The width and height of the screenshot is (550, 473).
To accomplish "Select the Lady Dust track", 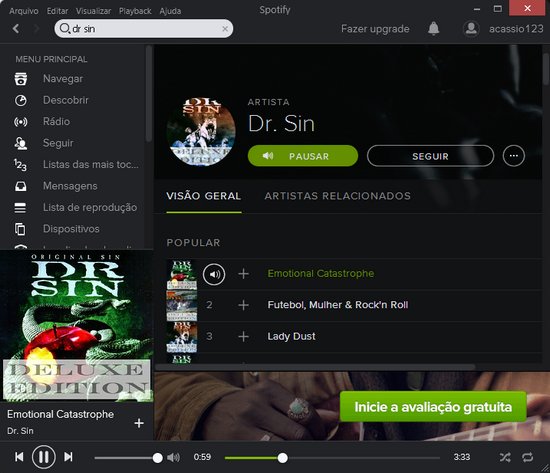I will (291, 336).
